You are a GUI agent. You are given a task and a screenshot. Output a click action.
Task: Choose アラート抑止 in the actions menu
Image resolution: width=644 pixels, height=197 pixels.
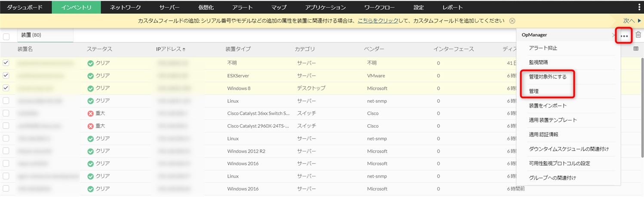[543, 48]
